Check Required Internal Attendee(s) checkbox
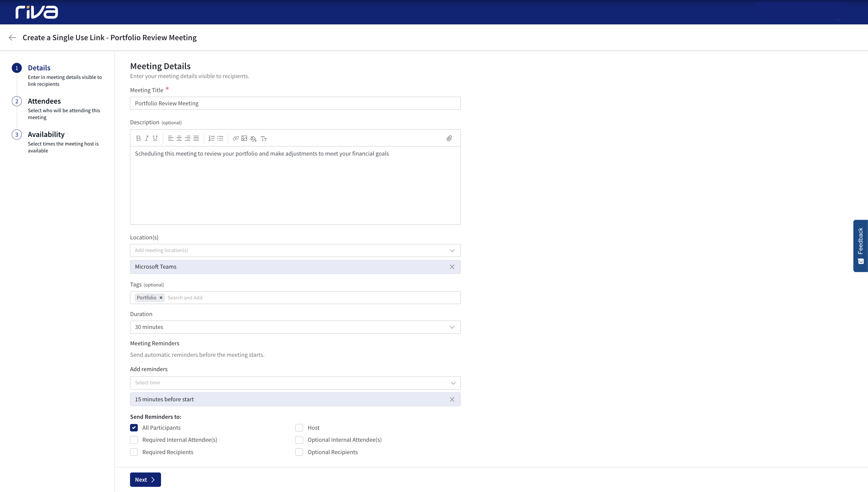 click(x=134, y=440)
